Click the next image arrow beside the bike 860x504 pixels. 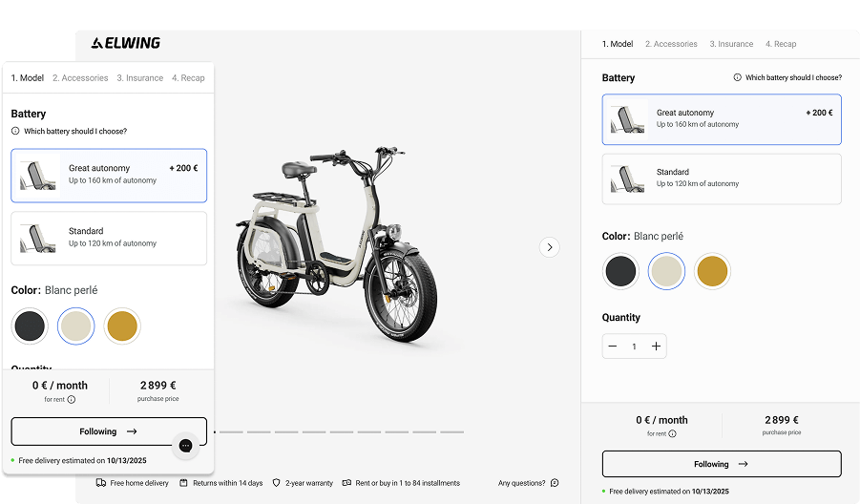point(549,247)
